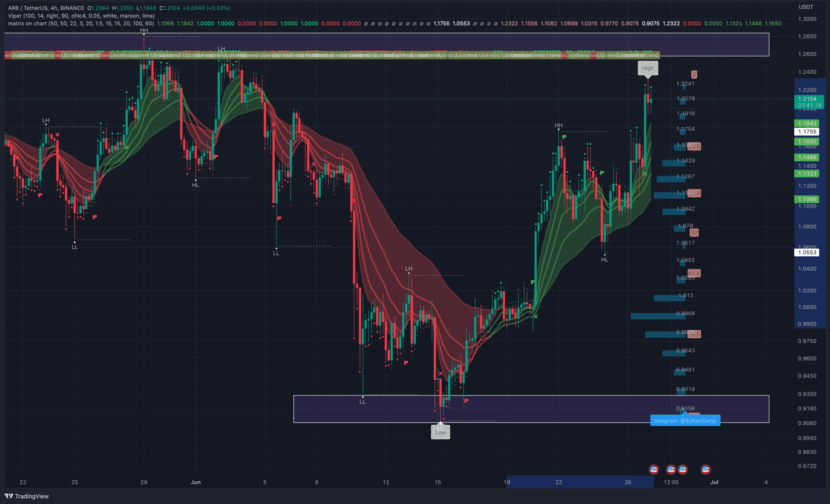Click the LH swing label near Jun 13
This screenshot has width=830, height=504.
point(409,269)
